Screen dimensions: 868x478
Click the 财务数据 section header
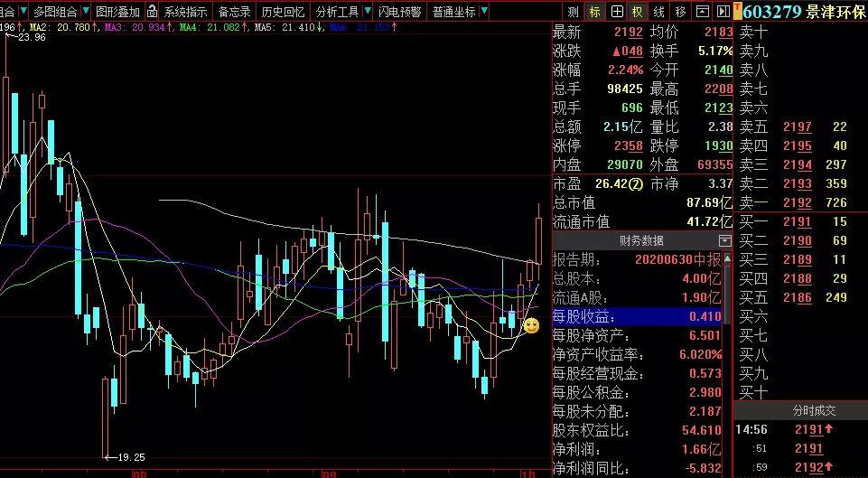pyautogui.click(x=641, y=240)
